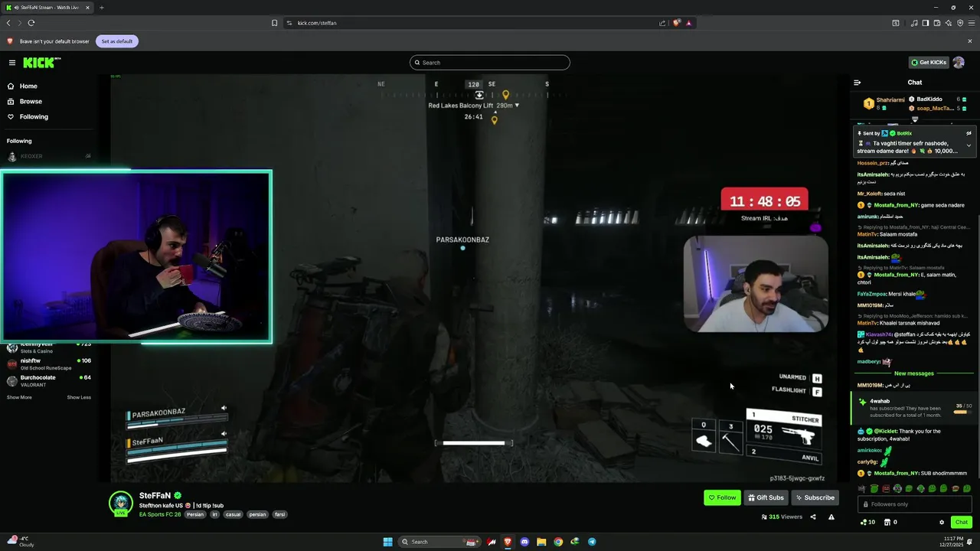The height and width of the screenshot is (551, 980).
Task: Click the Gift Subs button
Action: [x=766, y=497]
